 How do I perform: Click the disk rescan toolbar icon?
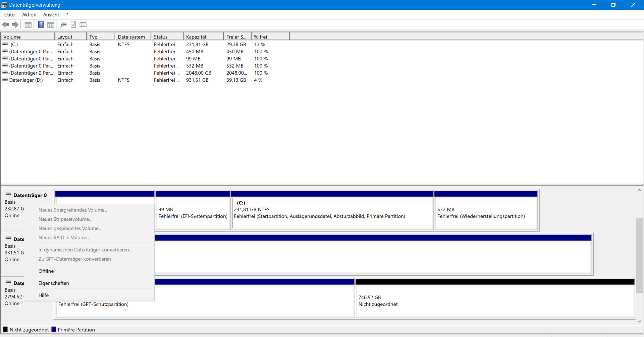[63, 24]
